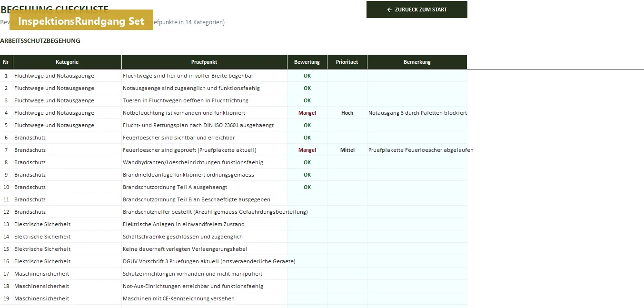Click remark 'Pruefplakette Feuerloescher abgelaufen'

click(x=421, y=150)
